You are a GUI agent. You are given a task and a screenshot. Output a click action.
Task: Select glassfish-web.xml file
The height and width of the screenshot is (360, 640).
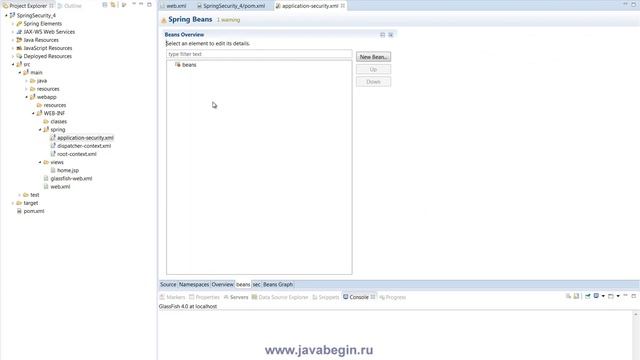pos(71,179)
